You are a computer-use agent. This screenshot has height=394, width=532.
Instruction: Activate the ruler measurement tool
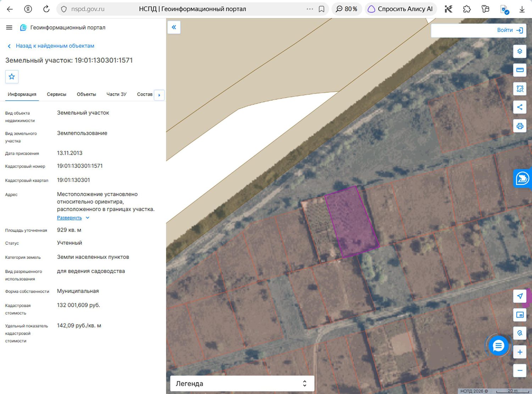[x=520, y=70]
